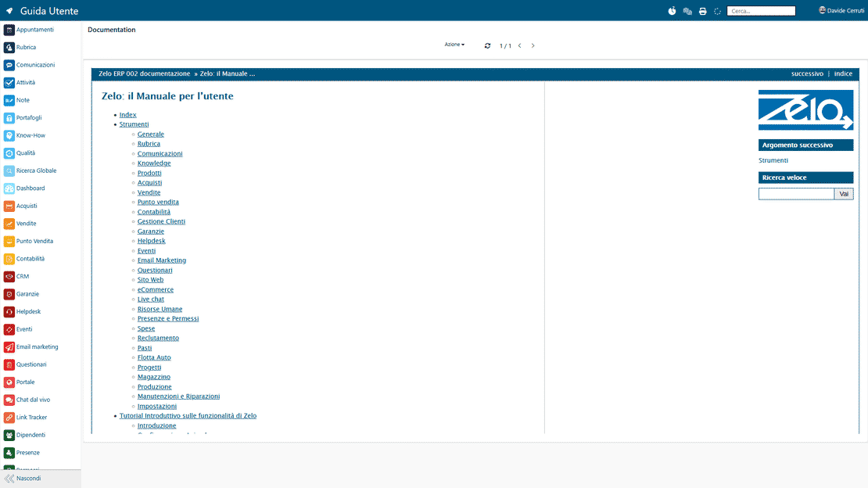868x488 pixels.
Task: Click the successivo navigation link
Action: point(807,74)
